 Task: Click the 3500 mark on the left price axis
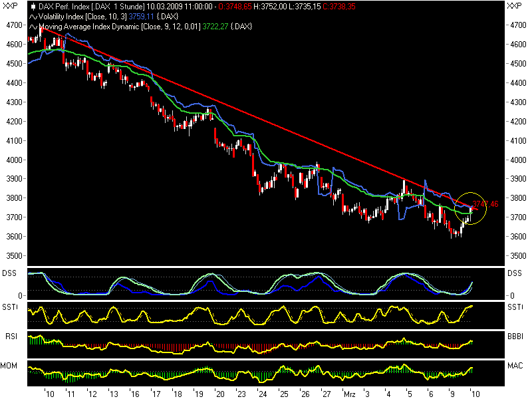coord(14,256)
